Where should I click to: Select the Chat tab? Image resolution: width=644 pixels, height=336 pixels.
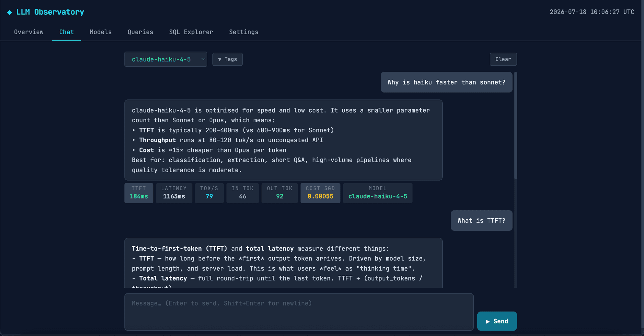[x=66, y=32]
